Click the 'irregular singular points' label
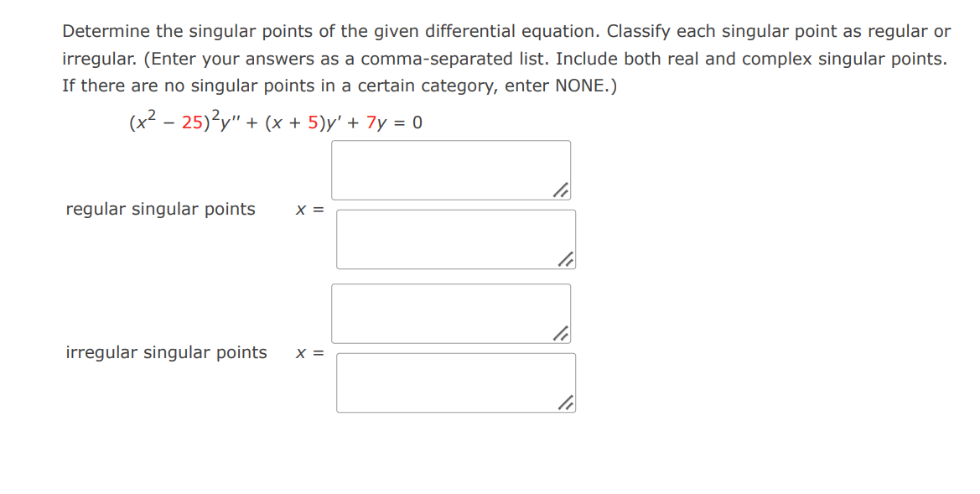 (x=165, y=352)
